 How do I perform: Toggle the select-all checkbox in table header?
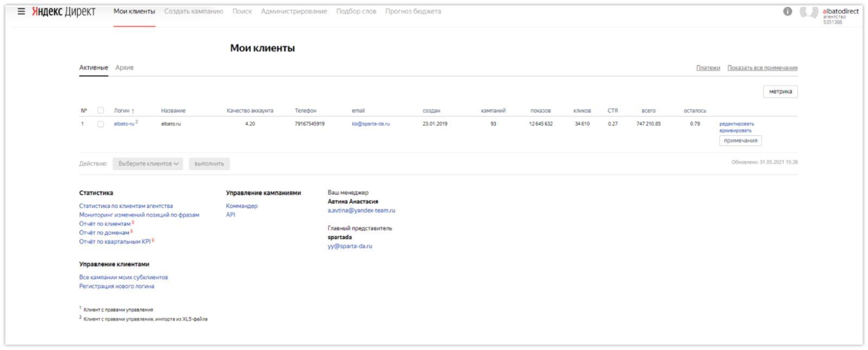(100, 110)
